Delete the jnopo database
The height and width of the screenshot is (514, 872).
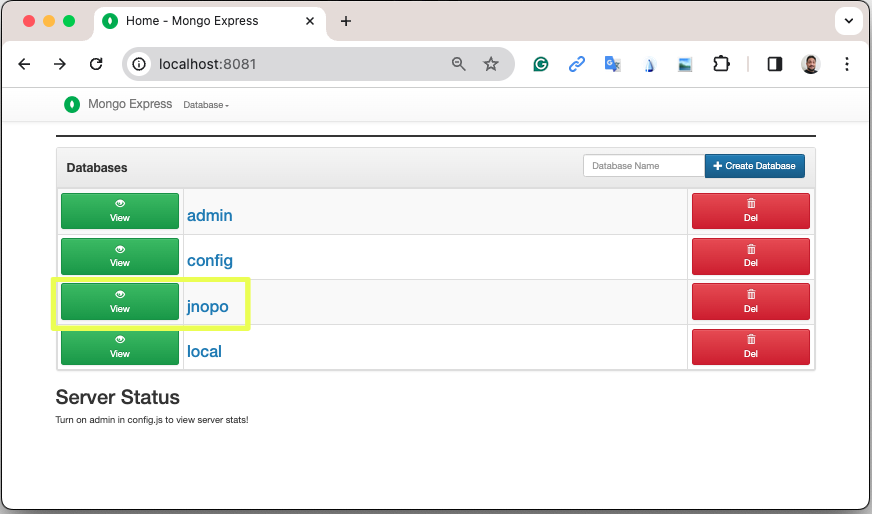coord(750,302)
